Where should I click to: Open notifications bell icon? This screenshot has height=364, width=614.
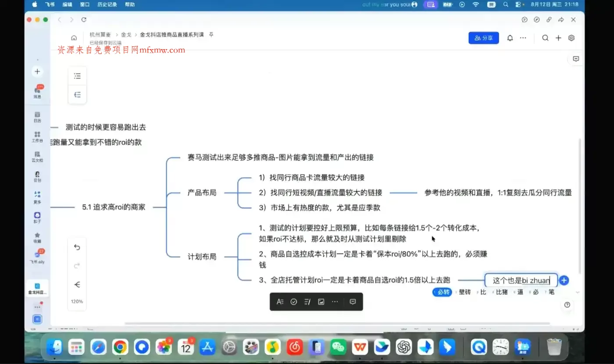[510, 38]
